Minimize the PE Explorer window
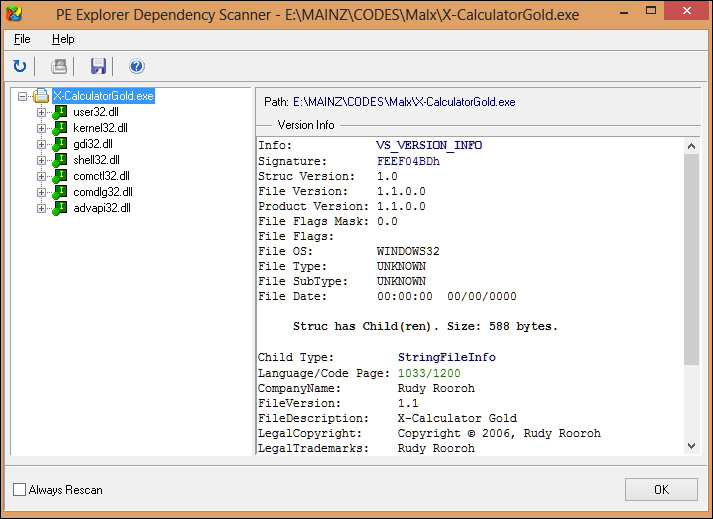 tap(624, 12)
